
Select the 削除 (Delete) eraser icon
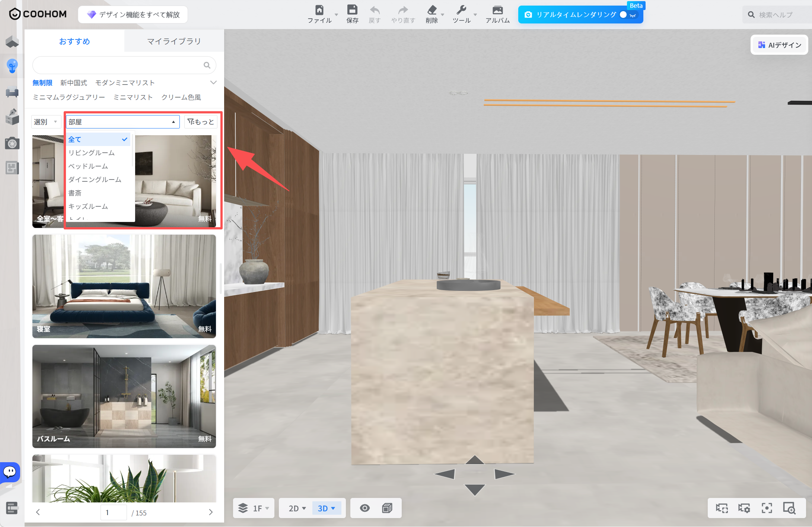click(x=432, y=10)
